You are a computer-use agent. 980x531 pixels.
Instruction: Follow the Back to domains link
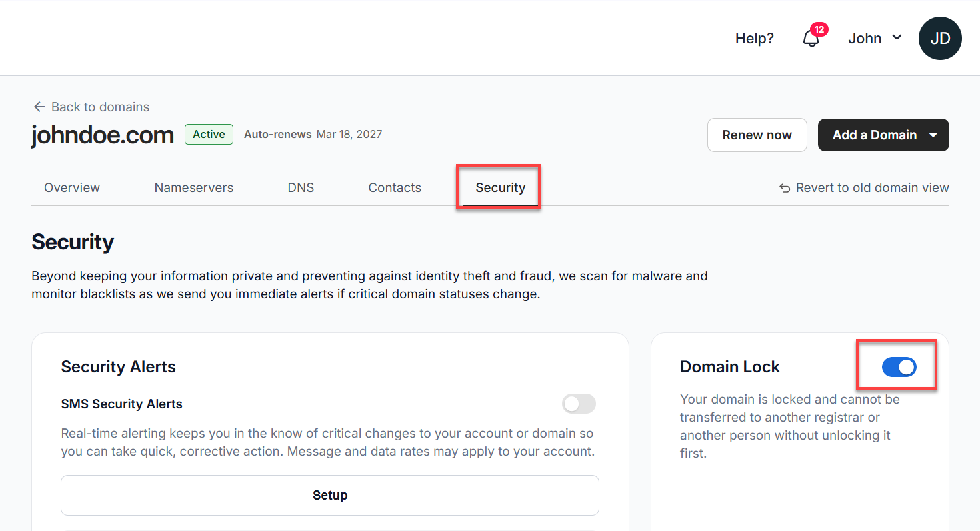pyautogui.click(x=100, y=107)
